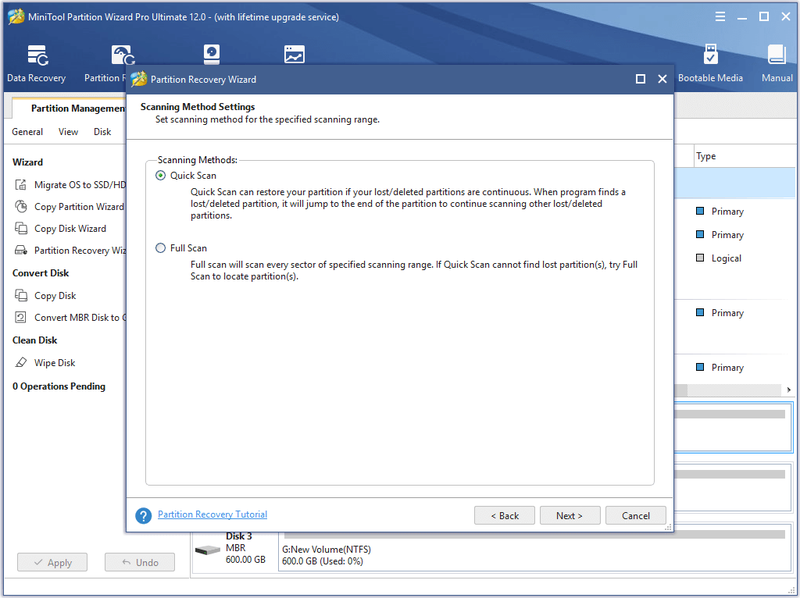
Task: Open the Partition Recovery Tutorial link
Action: 212,514
